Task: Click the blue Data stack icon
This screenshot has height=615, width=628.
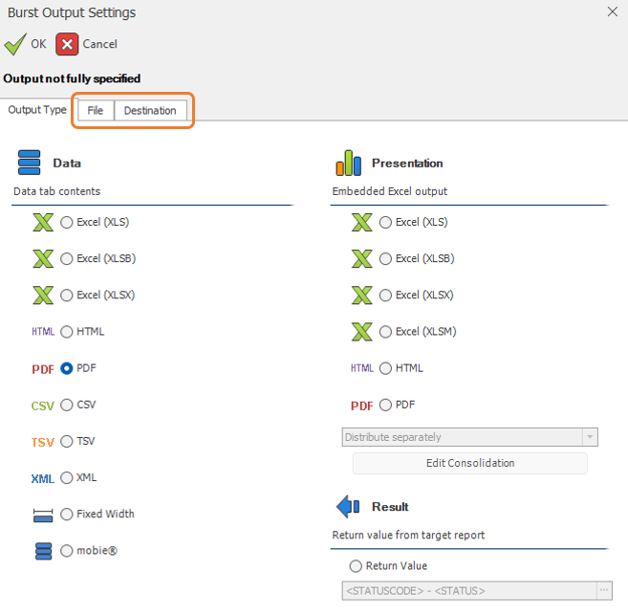Action: point(29,162)
